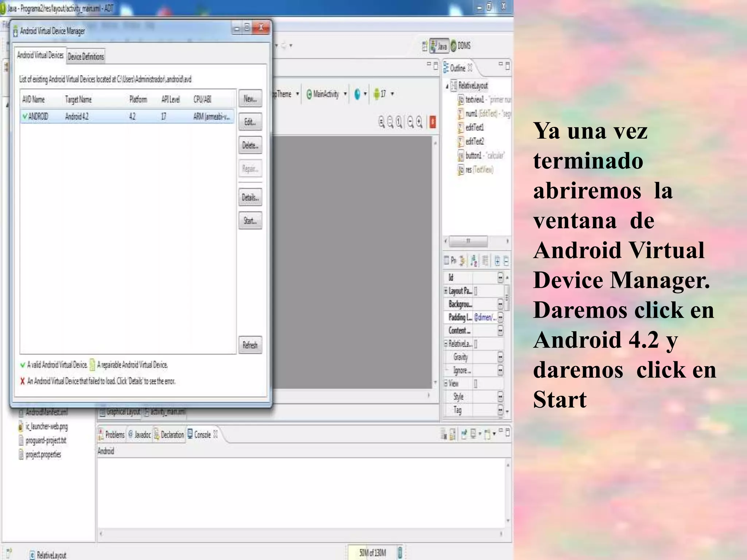747x560 pixels.
Task: Open the AppTheme dropdown
Action: (298, 94)
